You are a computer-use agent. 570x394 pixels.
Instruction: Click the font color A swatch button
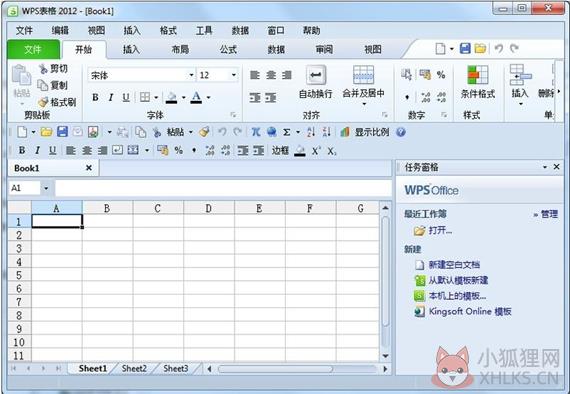pos(196,97)
